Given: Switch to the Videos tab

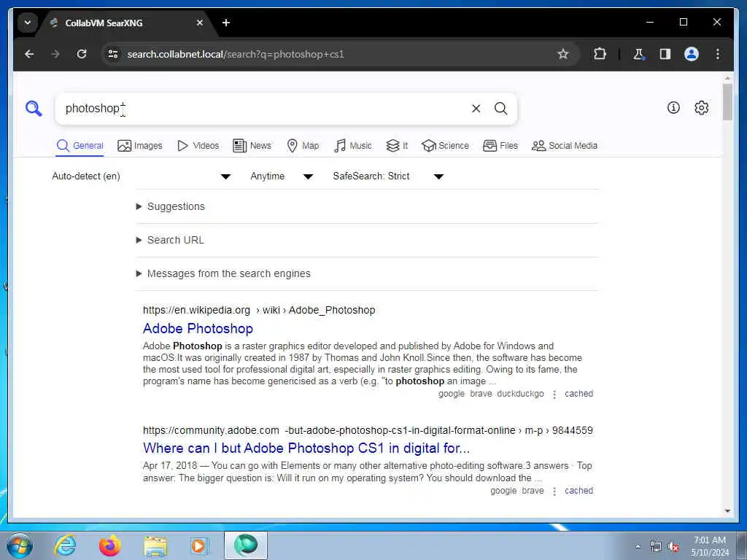Looking at the screenshot, I should tap(198, 146).
